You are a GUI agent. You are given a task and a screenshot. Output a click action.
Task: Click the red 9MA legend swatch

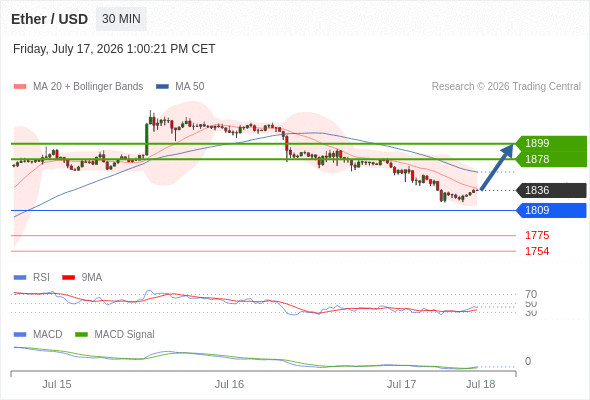click(68, 278)
